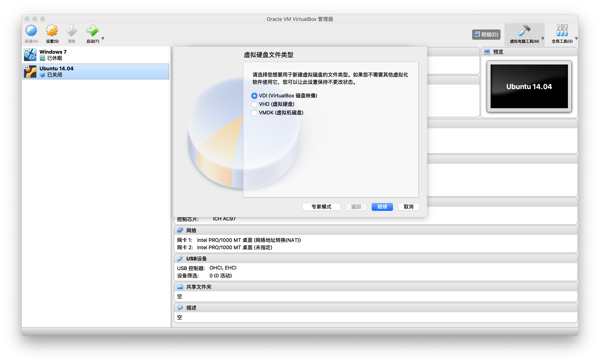
Task: Click the USB 控制器 OHCI, EHCI value
Action: 223,268
